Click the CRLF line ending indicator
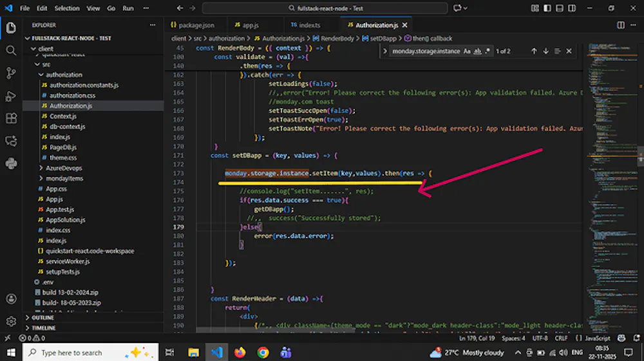 (562, 338)
